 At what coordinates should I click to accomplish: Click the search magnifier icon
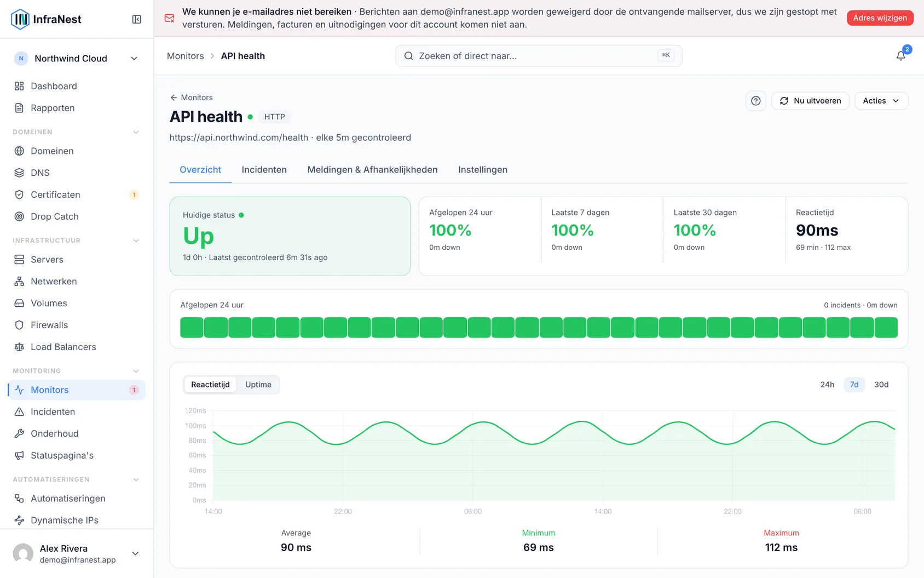point(408,56)
